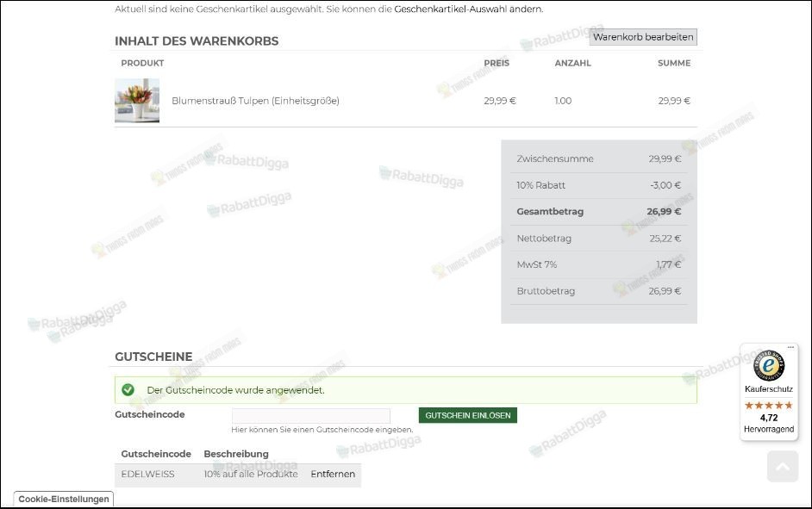Select the Gesamtbetrag 26,99 € value
Viewport: 812px width, 509px height.
point(664,212)
